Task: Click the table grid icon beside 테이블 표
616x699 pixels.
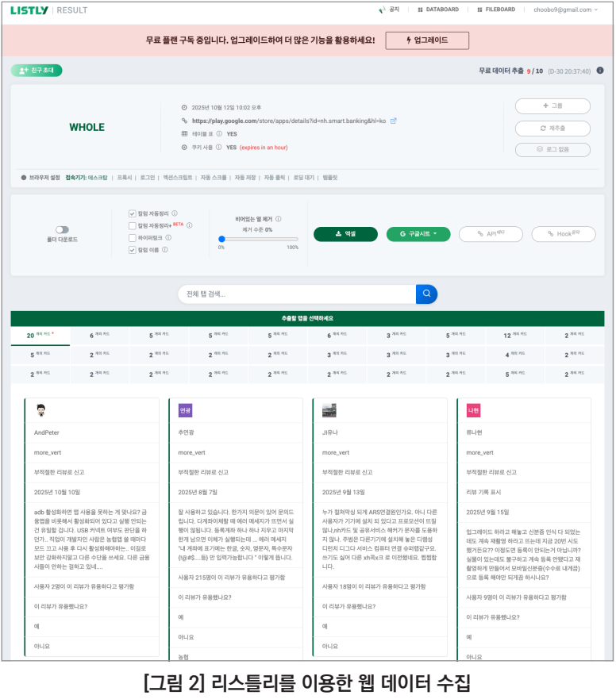Action: click(184, 134)
